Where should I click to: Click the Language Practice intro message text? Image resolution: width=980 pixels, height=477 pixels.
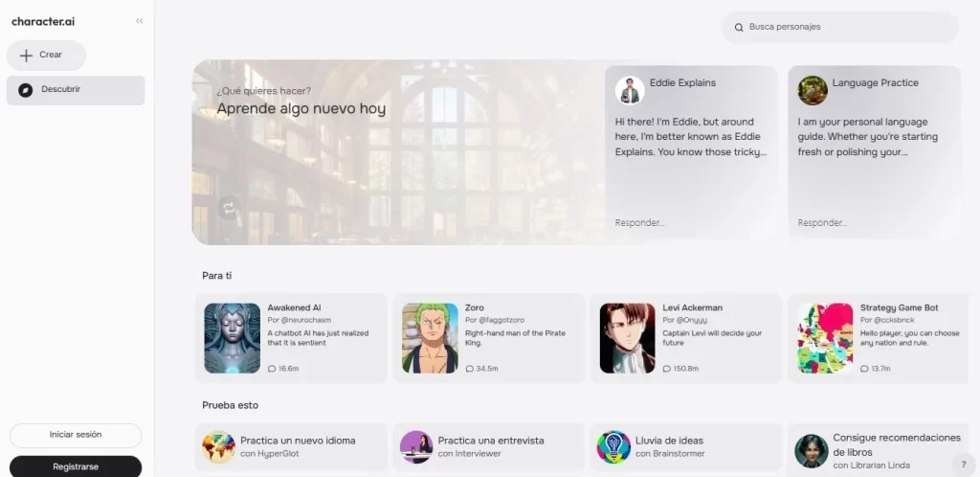[867, 137]
